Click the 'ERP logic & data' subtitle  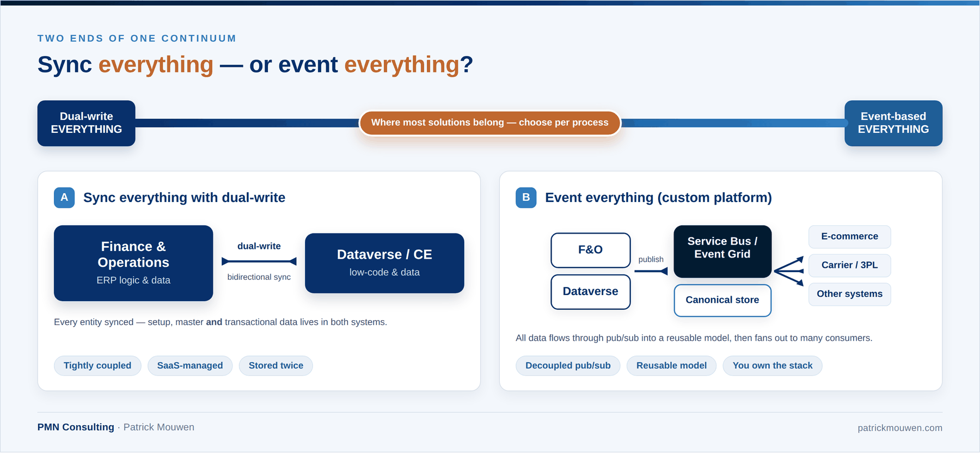click(x=133, y=280)
